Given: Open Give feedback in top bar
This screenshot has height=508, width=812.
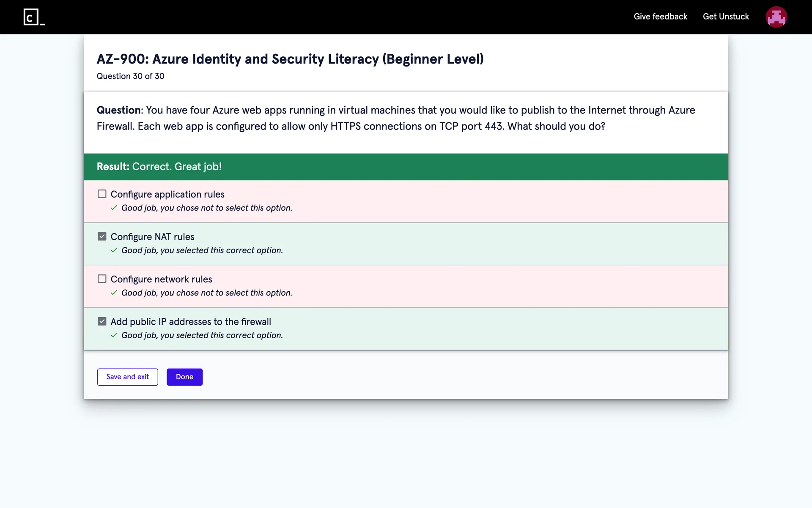Looking at the screenshot, I should pyautogui.click(x=660, y=17).
